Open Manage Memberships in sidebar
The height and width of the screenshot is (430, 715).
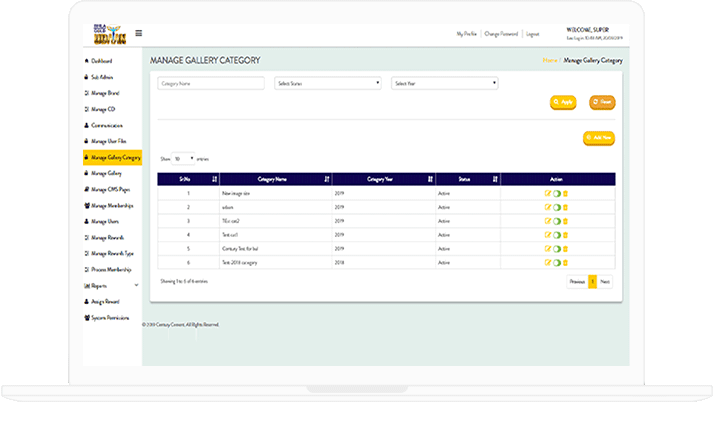[112, 206]
